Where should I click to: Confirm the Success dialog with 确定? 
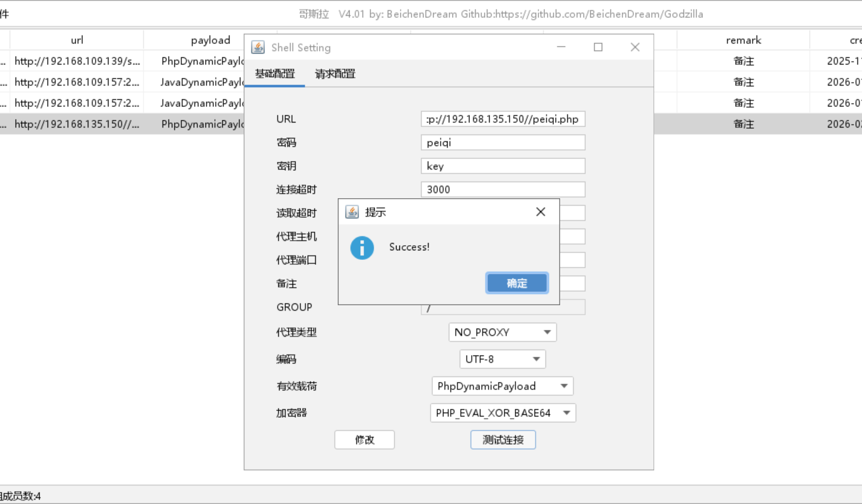[x=516, y=283]
